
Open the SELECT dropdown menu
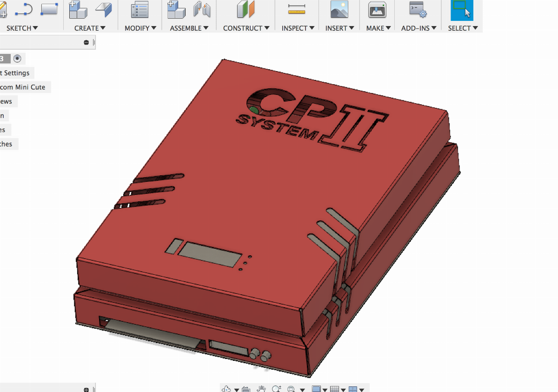pyautogui.click(x=463, y=28)
